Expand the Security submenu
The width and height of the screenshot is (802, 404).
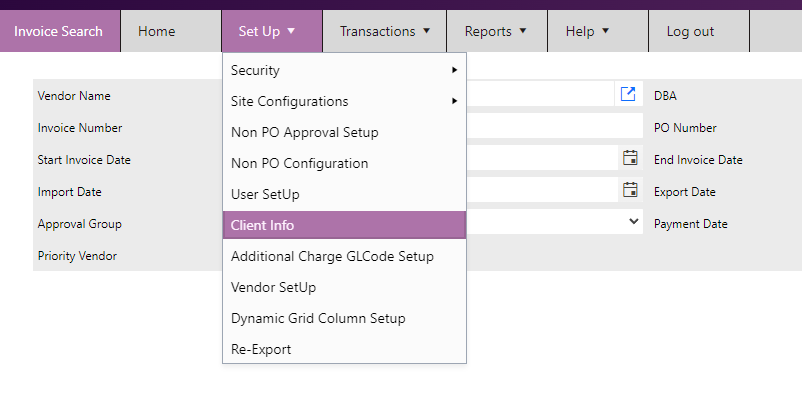click(x=344, y=70)
